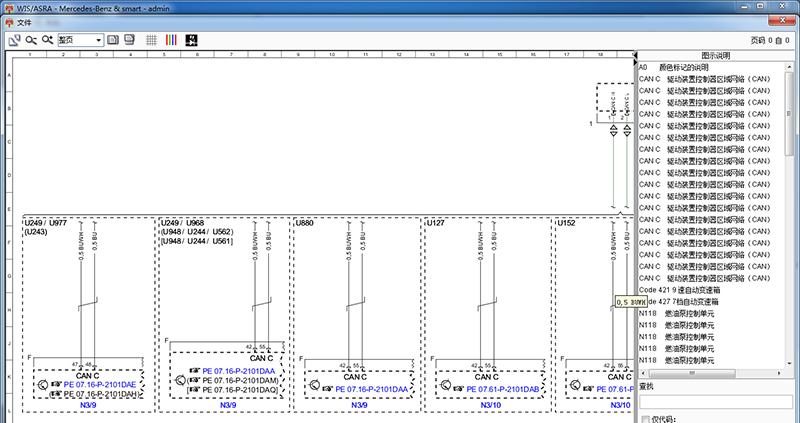This screenshot has height=423, width=800.
Task: Click hand pointer icon beside PE 07.61-P-2101DAB
Action: click(x=459, y=389)
